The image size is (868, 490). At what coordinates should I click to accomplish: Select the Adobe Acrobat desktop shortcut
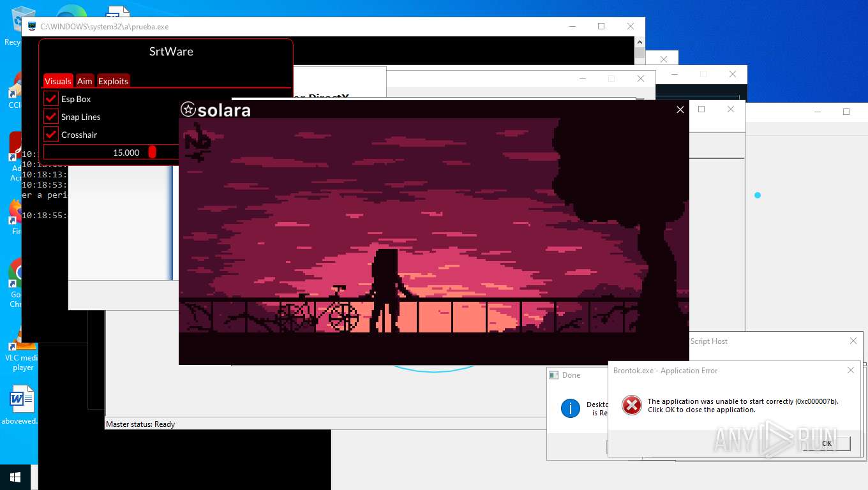[x=16, y=156]
